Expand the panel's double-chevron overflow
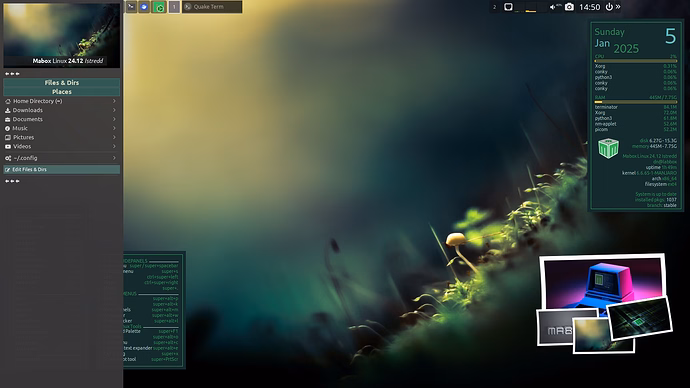 (x=618, y=7)
